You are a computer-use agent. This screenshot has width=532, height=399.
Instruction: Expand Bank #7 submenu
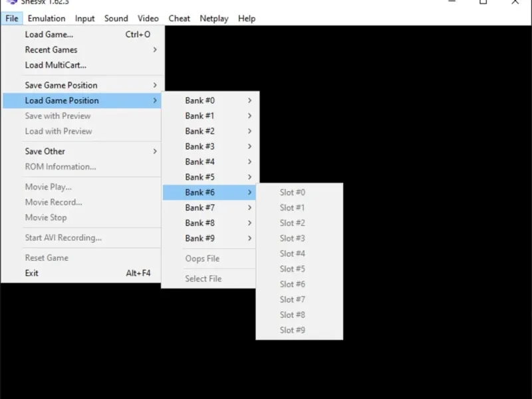click(209, 207)
